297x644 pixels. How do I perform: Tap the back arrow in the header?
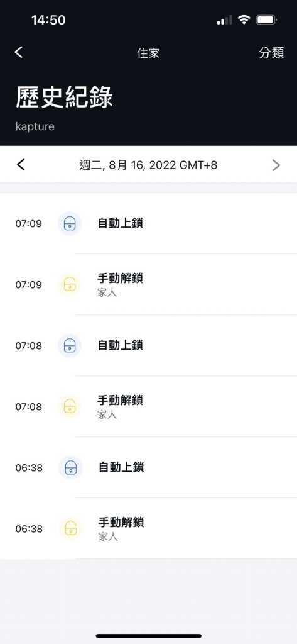(x=18, y=52)
